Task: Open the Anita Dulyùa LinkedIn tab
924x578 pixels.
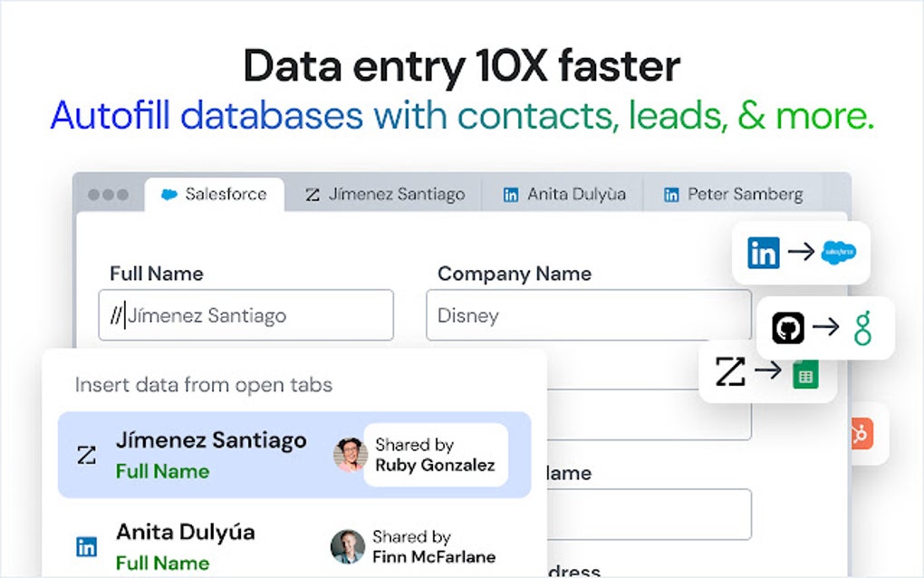Action: click(564, 195)
